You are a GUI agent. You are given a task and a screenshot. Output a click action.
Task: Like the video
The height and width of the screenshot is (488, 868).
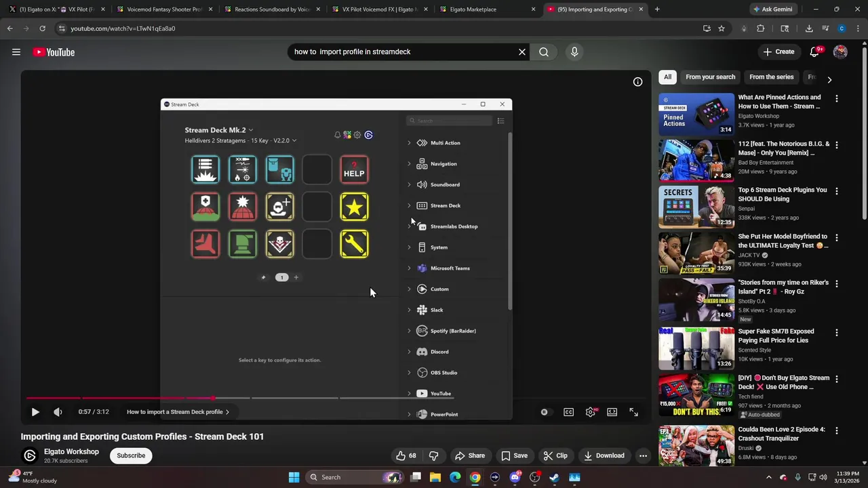click(406, 455)
